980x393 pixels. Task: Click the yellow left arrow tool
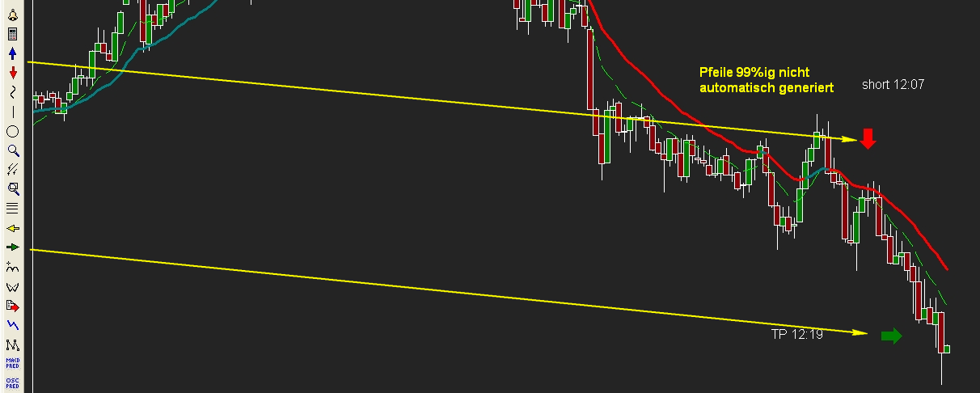[12, 228]
